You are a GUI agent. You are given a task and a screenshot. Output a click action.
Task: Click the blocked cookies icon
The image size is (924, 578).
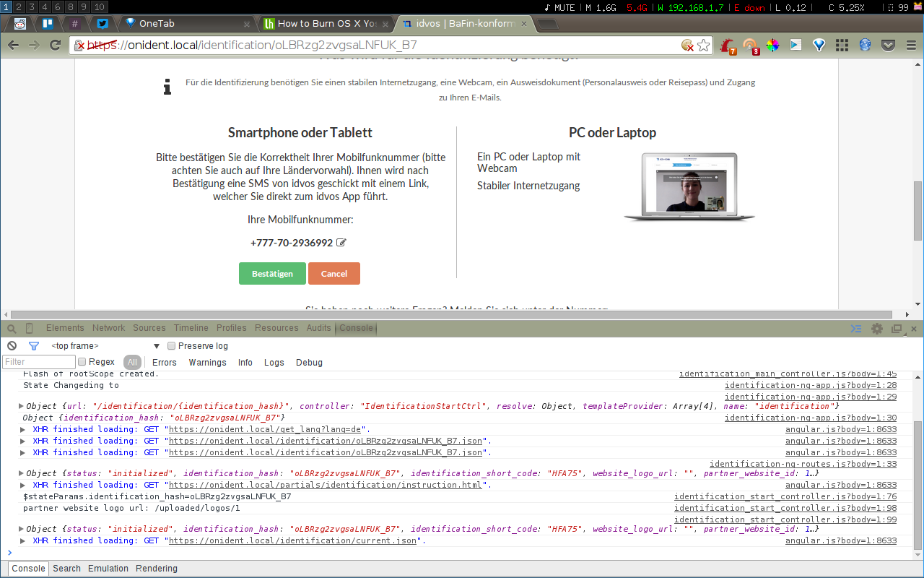(x=687, y=45)
